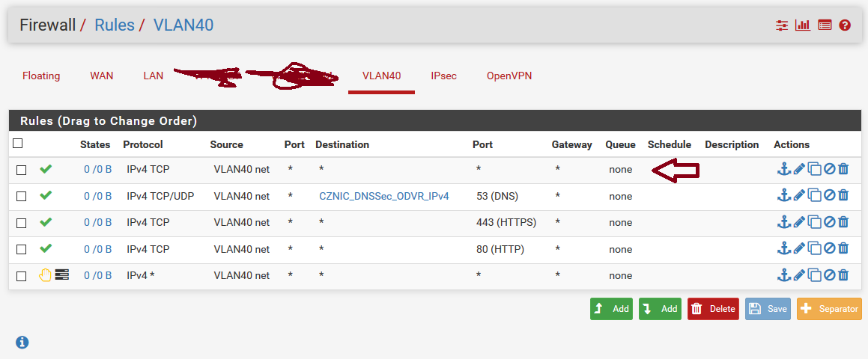
Task: Copy the DNS 53 rule with the copy icon
Action: [x=814, y=196]
